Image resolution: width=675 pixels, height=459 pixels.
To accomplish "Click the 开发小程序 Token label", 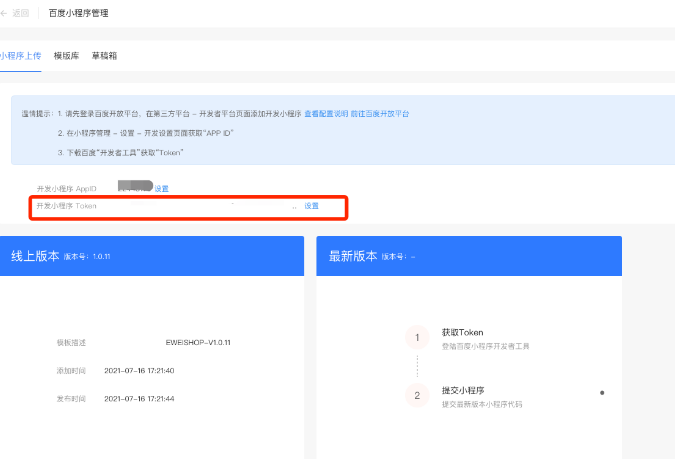I will [66, 206].
